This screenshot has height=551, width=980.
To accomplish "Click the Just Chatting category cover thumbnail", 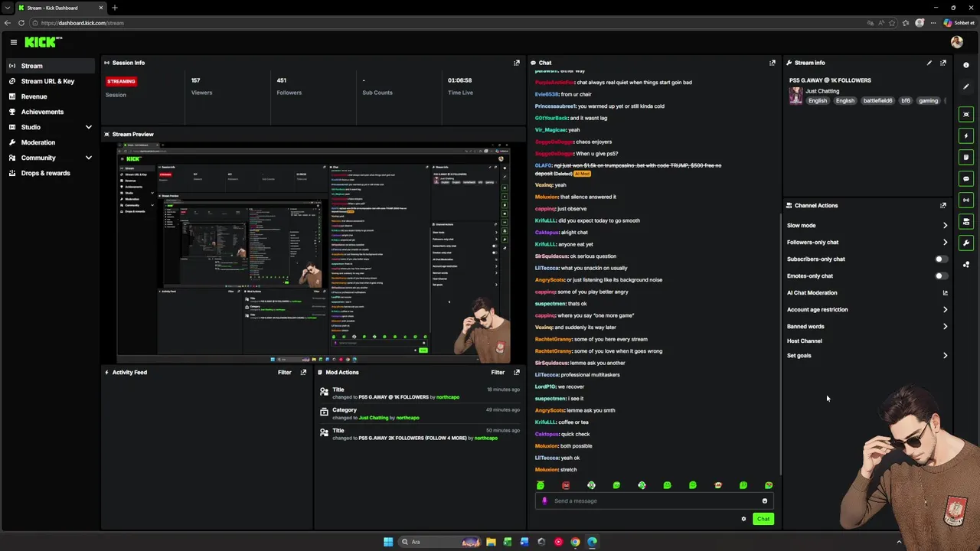I will 796,96.
